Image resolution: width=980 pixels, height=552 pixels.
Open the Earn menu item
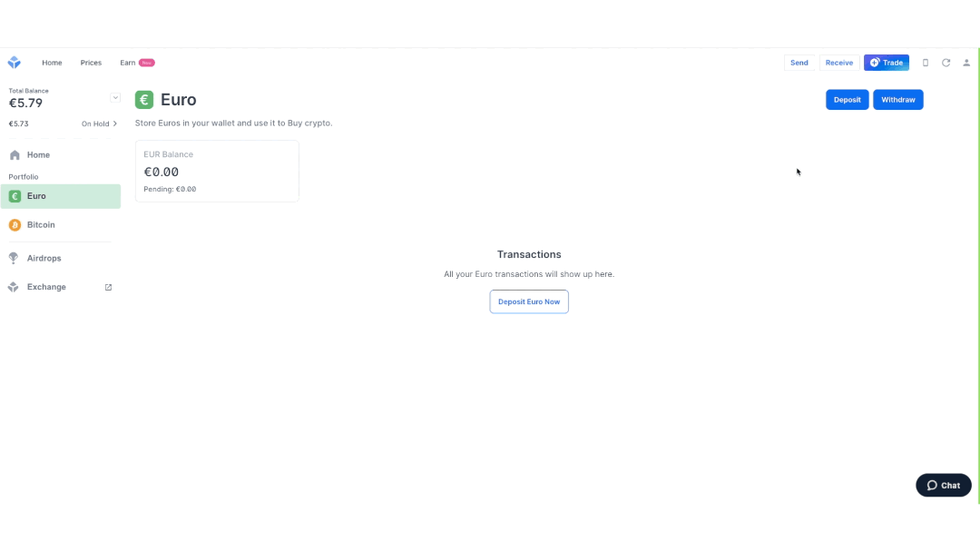[x=126, y=63]
